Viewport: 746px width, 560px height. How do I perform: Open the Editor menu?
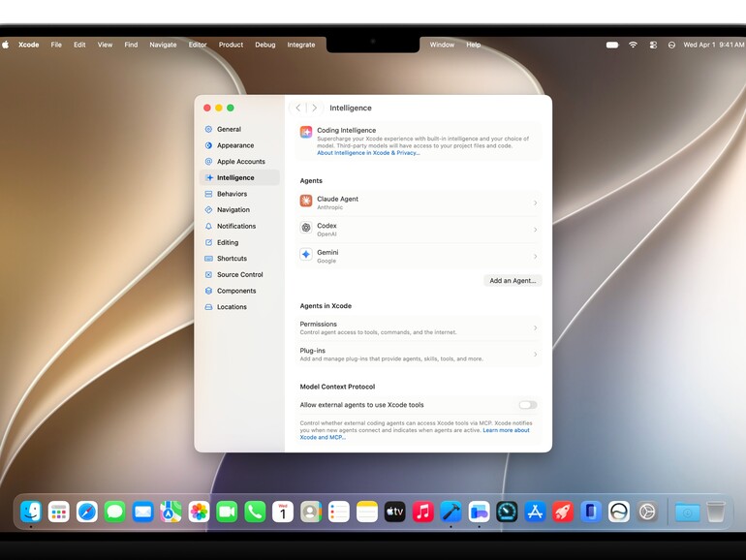198,45
